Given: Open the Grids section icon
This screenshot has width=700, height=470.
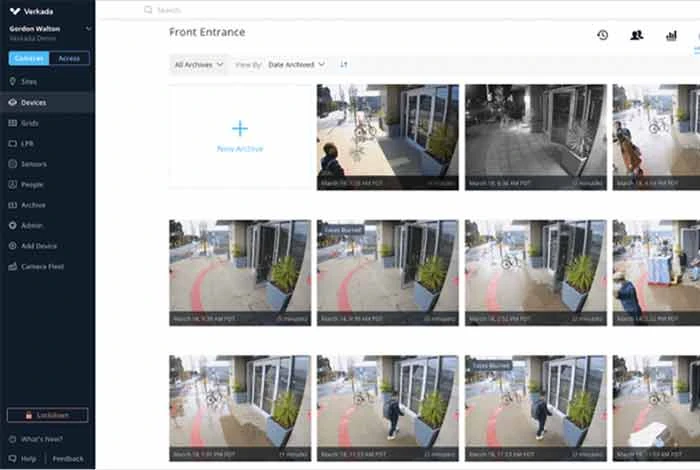Looking at the screenshot, I should click(12, 123).
